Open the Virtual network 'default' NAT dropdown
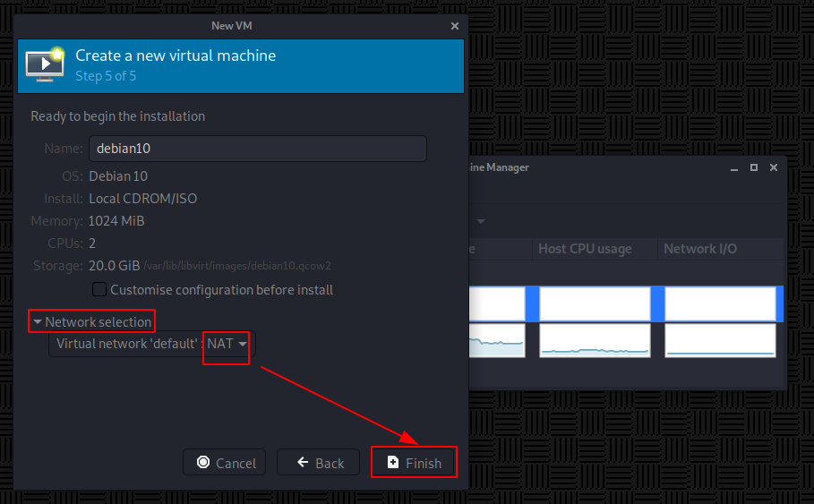 (x=151, y=344)
